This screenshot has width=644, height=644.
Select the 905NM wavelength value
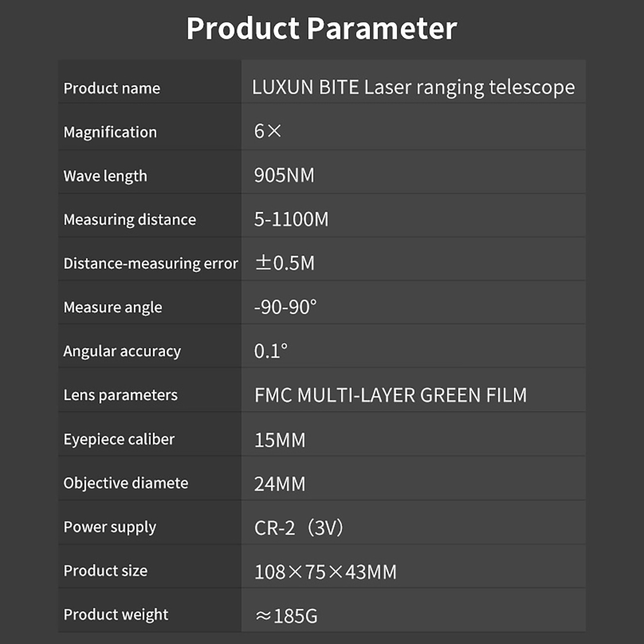(x=284, y=175)
